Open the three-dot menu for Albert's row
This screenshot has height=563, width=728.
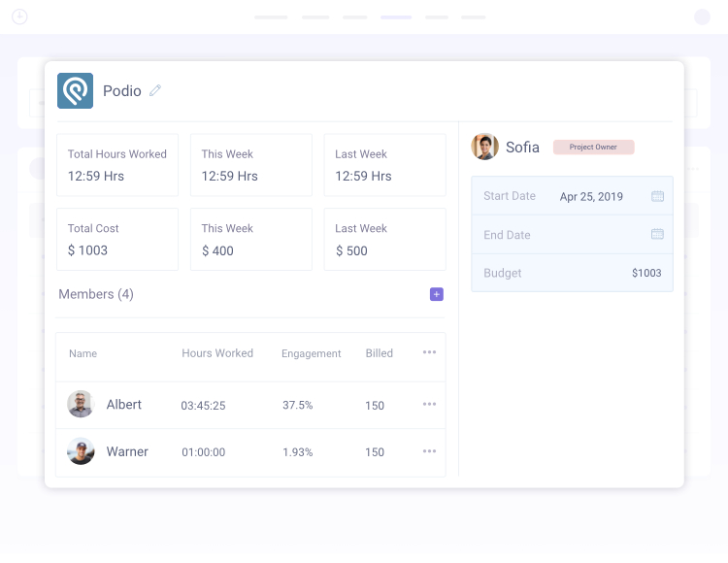(x=429, y=405)
